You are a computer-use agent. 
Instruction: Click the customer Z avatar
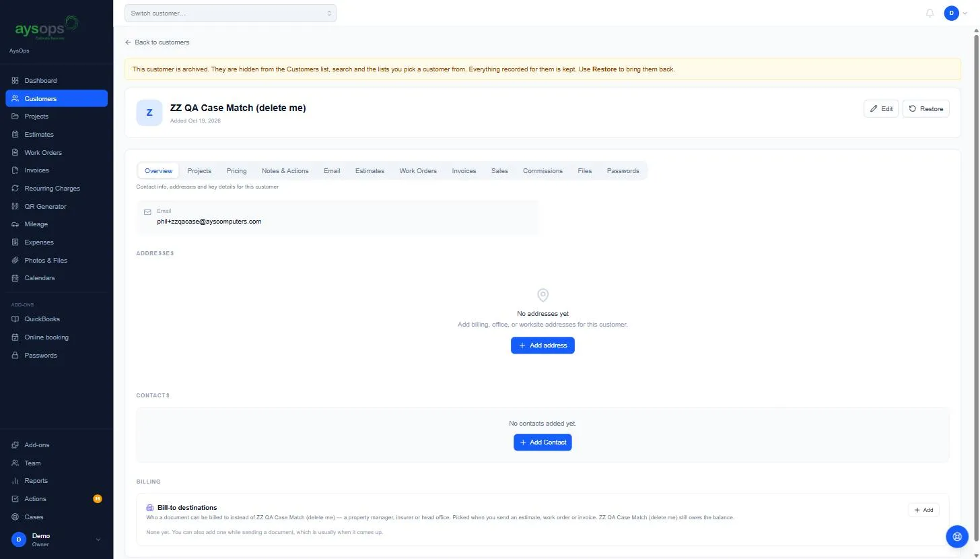click(x=149, y=113)
